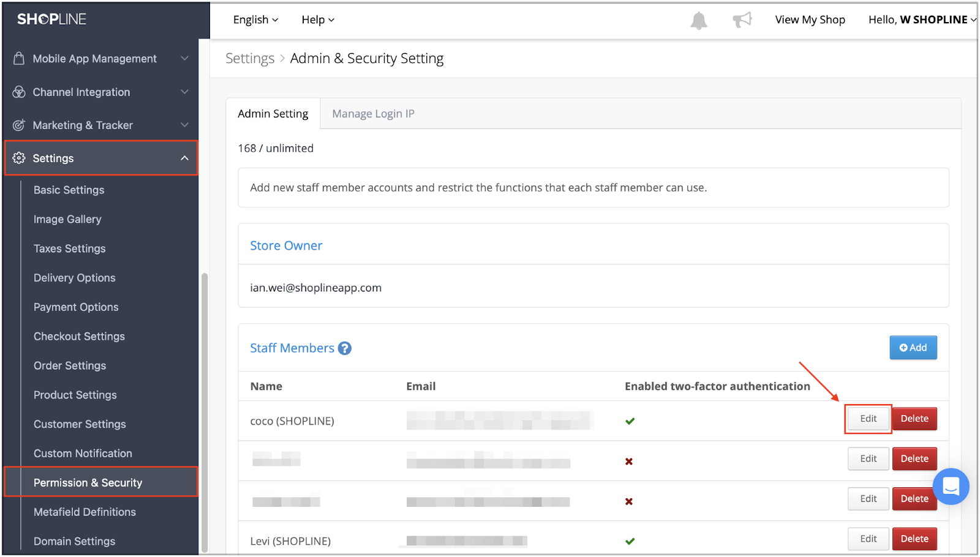Open Staff Members help question icon

click(345, 348)
